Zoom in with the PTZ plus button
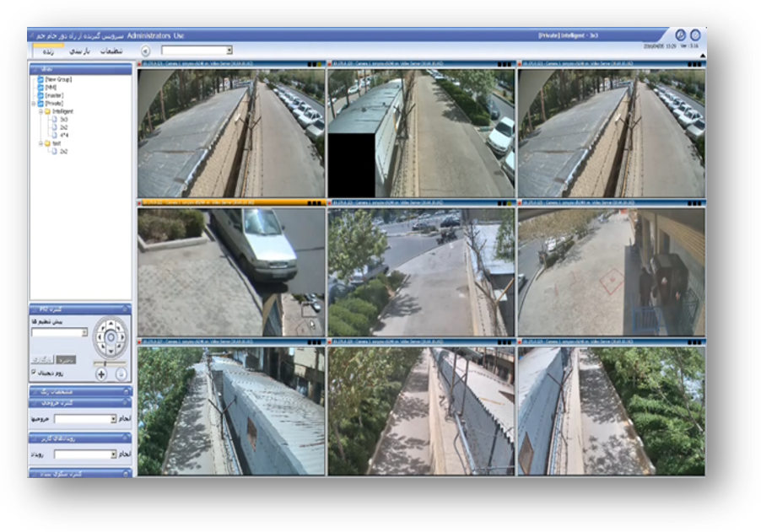Screen dimensions: 761x532 tap(101, 373)
